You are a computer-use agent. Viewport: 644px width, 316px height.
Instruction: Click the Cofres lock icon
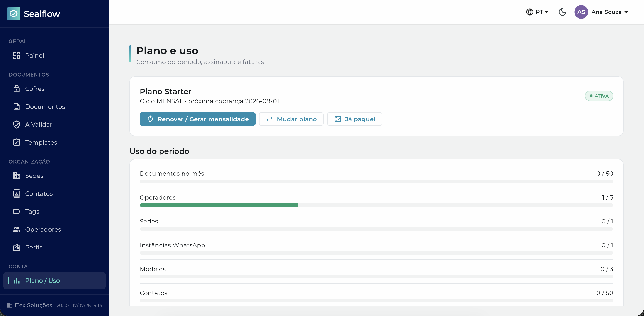click(16, 89)
